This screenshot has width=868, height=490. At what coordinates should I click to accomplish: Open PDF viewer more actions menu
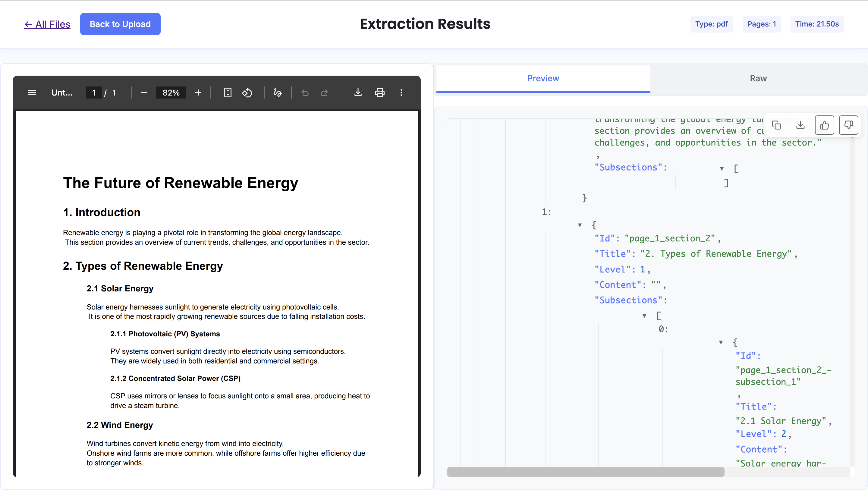[401, 93]
